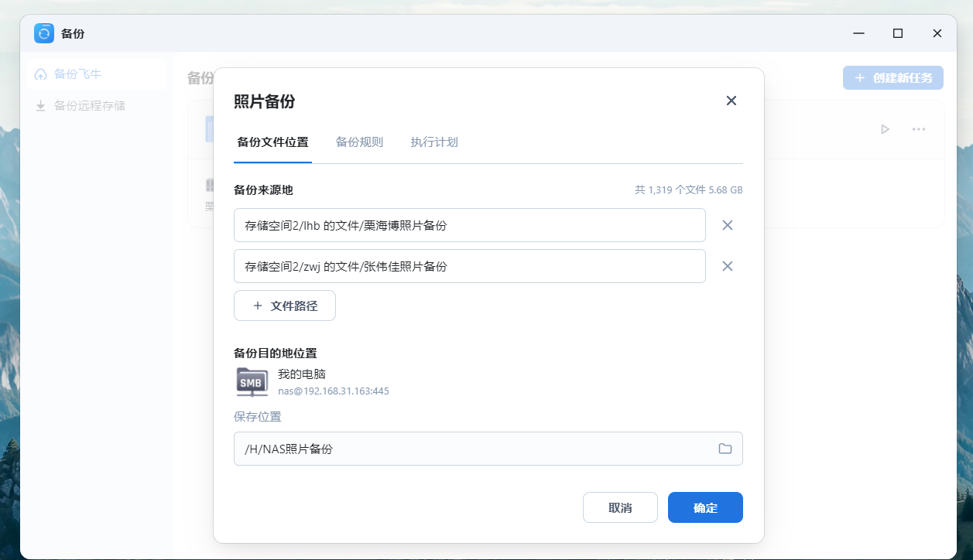Cancel the dialog with 取消
The width and height of the screenshot is (973, 560).
pos(620,507)
